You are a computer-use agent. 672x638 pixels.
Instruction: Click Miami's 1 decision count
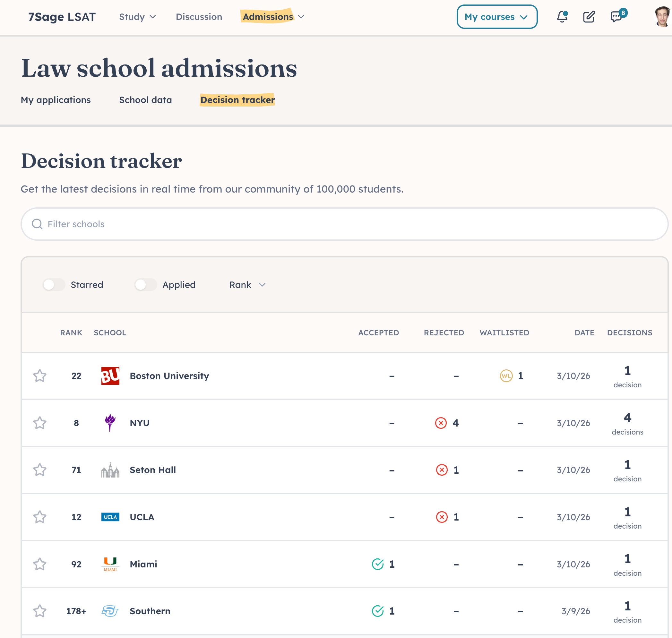coord(627,565)
